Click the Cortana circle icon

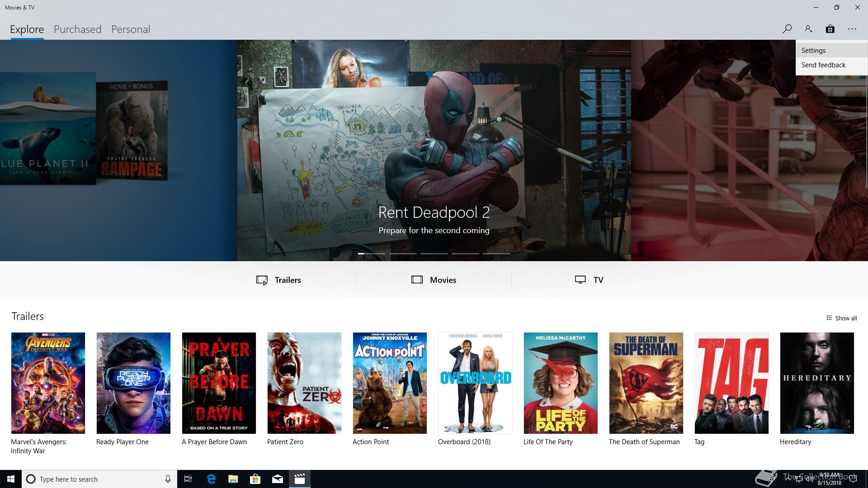(x=30, y=479)
